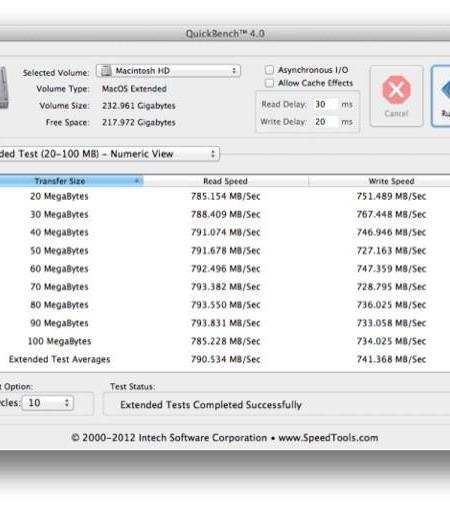Click the sort arrow in Transfer Size header

coord(136,181)
